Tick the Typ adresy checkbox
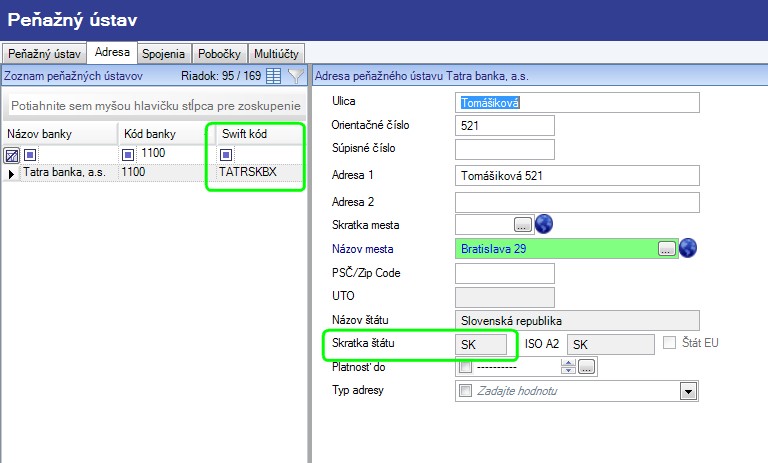768x463 pixels. [465, 391]
